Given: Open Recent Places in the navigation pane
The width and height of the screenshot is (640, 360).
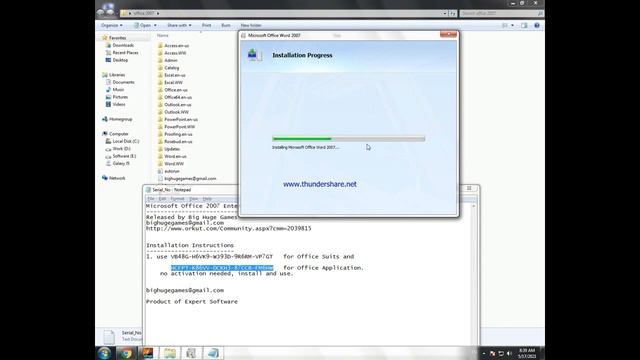Looking at the screenshot, I should click(125, 53).
